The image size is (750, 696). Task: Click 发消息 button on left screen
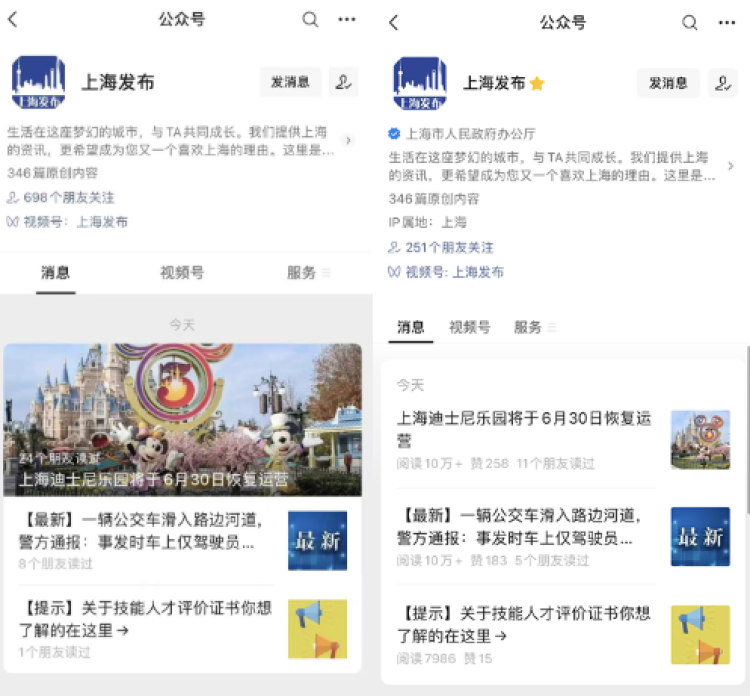tap(290, 82)
